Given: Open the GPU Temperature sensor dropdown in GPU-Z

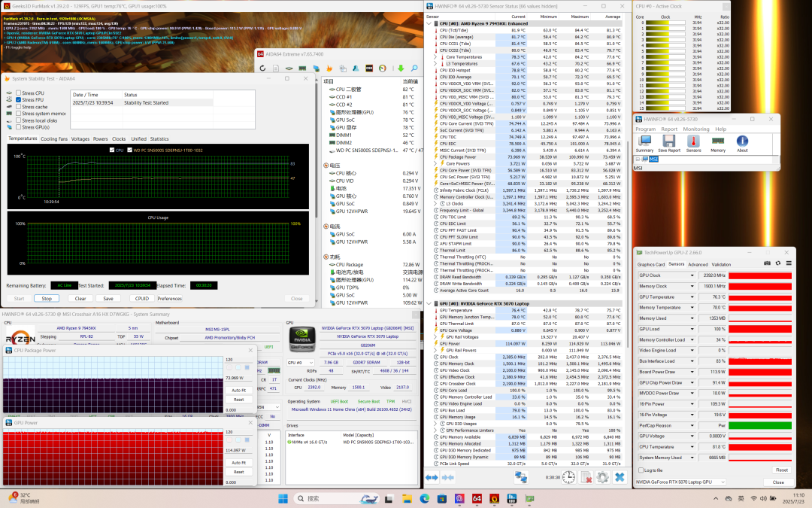Looking at the screenshot, I should [692, 297].
